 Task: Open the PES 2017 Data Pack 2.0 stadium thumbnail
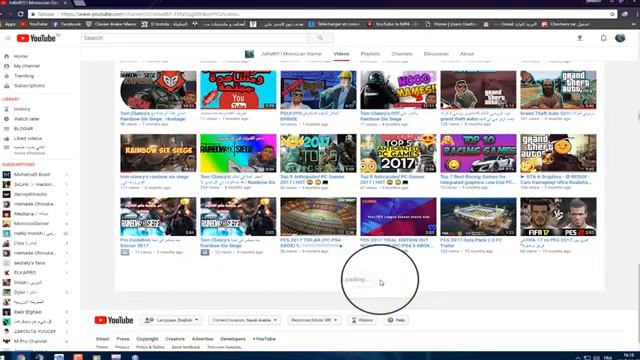(x=478, y=217)
